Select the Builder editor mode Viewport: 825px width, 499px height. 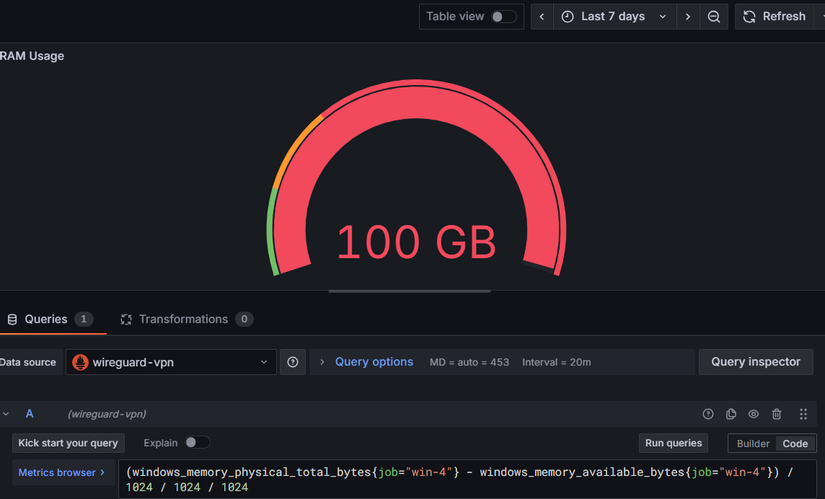[x=753, y=443]
